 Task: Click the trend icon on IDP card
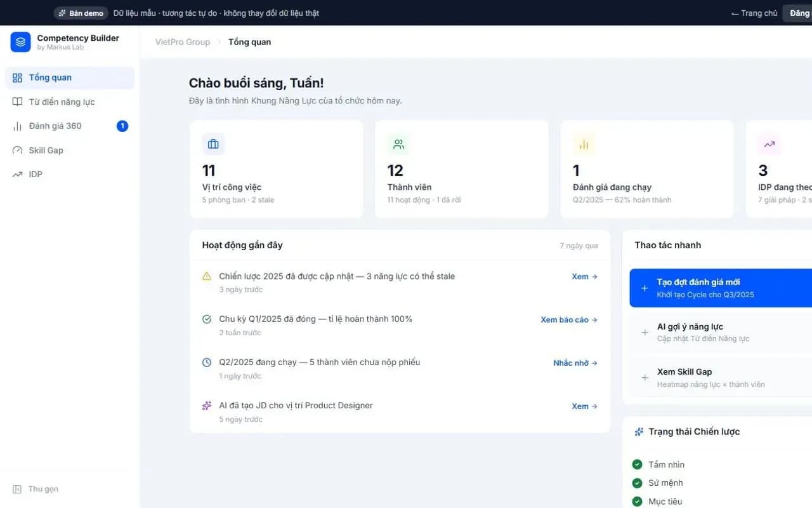[769, 144]
